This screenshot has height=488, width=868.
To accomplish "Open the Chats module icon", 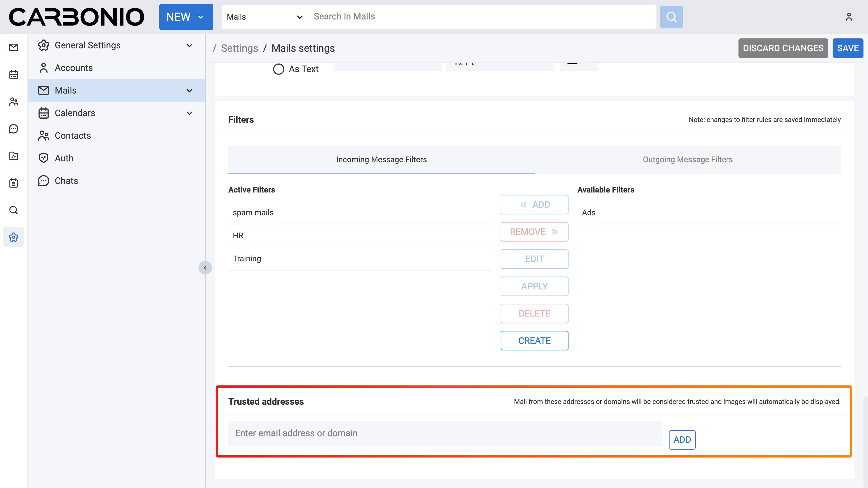I will [x=14, y=129].
